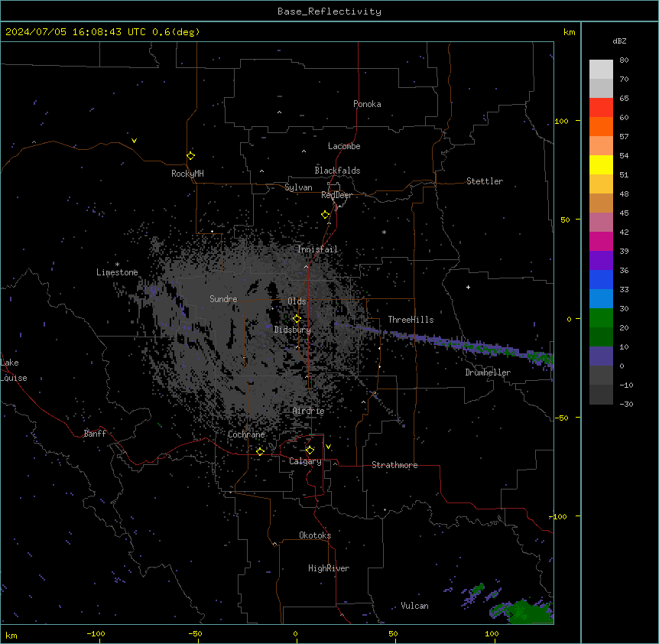Pick the purple 36-39 dBZ legend swatch
The height and width of the screenshot is (644, 659).
click(x=601, y=261)
